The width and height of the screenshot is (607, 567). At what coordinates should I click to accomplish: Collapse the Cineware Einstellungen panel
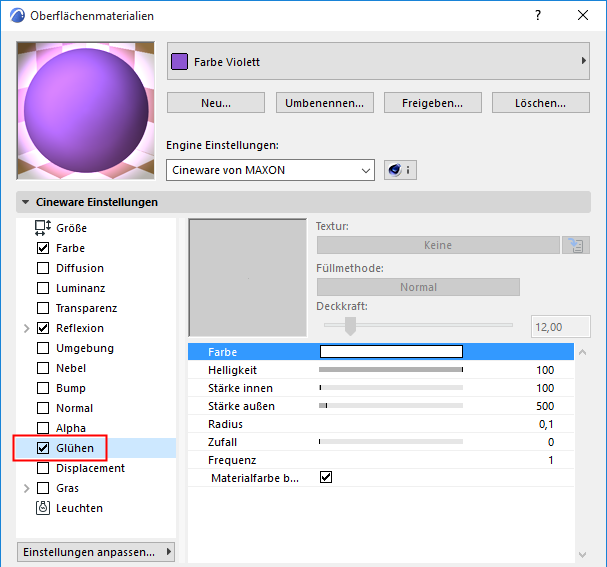26,202
